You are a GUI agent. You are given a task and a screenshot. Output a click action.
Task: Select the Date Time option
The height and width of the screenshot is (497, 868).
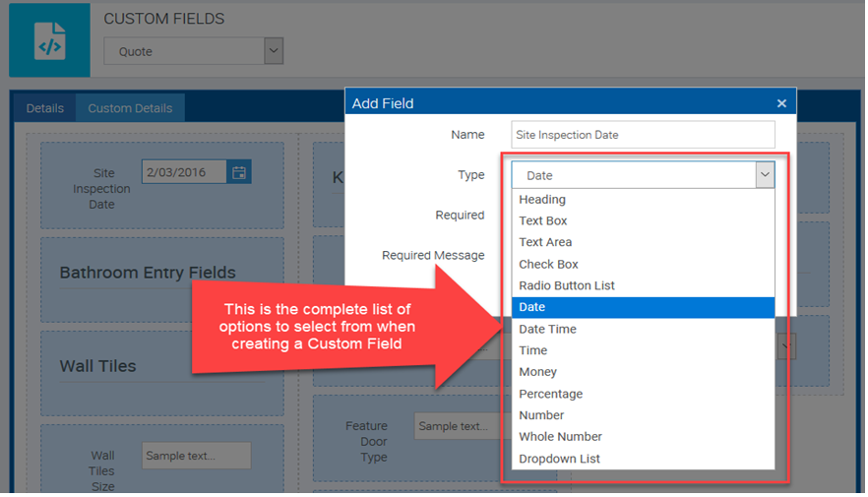coord(547,329)
